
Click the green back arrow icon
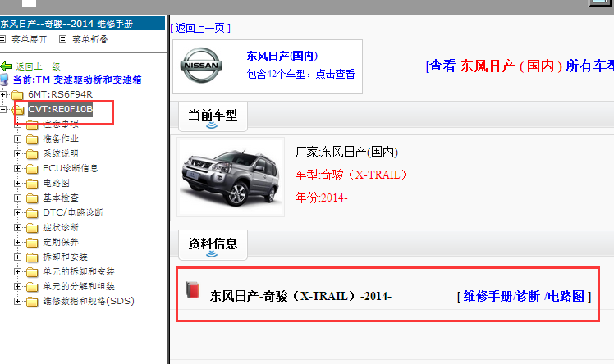pyautogui.click(x=7, y=66)
